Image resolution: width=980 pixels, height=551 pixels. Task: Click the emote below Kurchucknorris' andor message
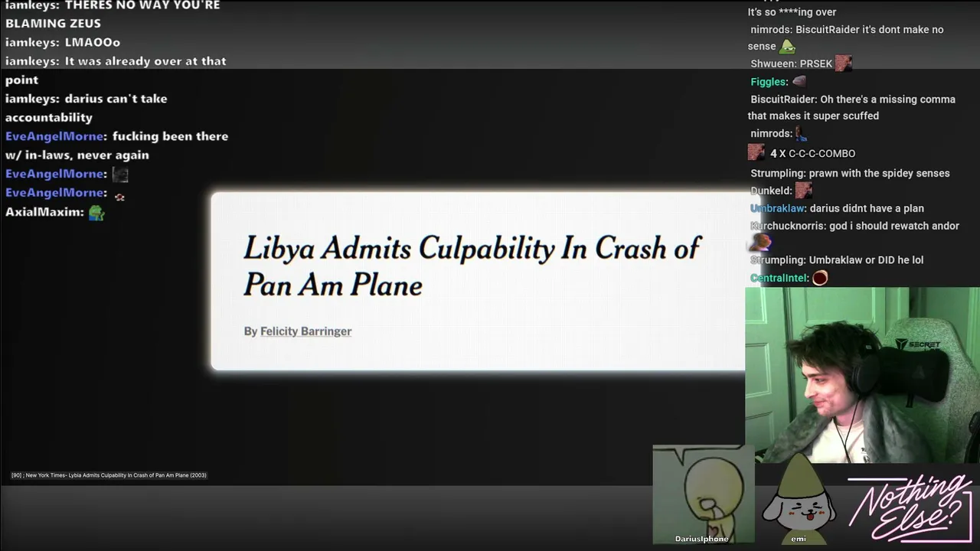coord(759,243)
